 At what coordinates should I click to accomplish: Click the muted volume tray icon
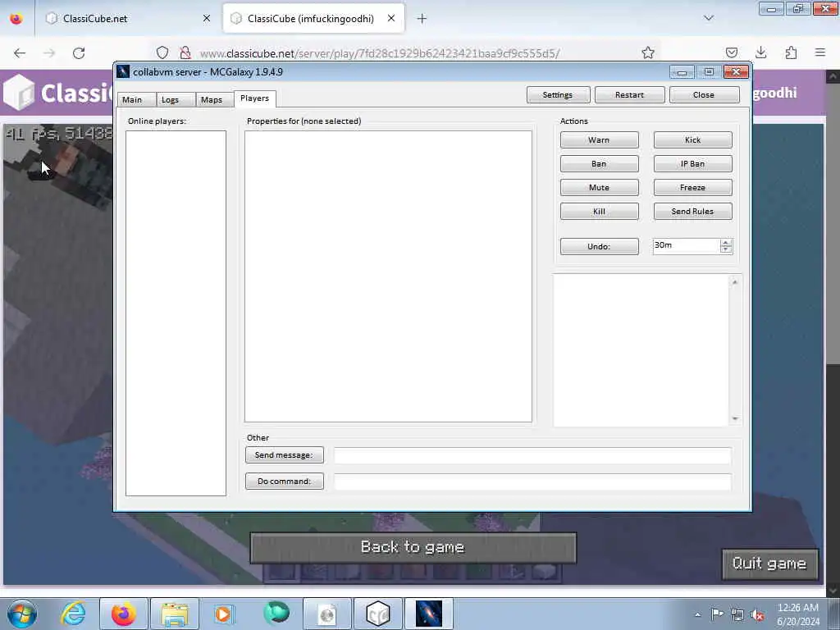[757, 615]
